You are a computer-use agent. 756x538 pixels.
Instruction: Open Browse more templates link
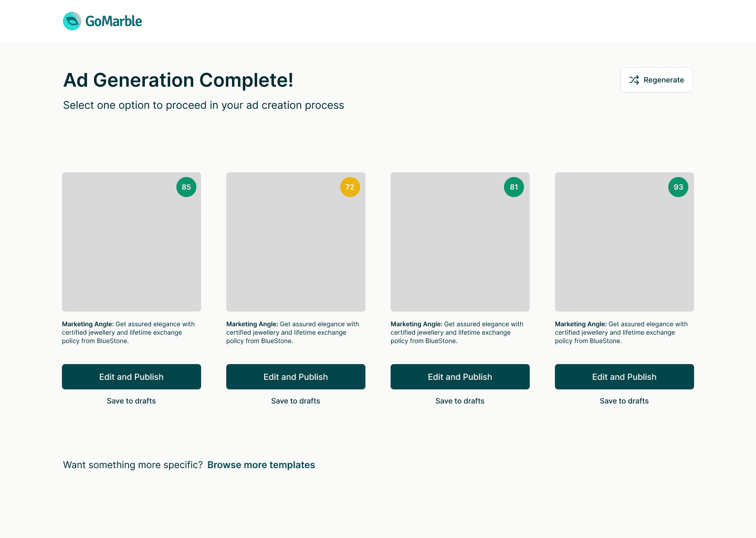pos(261,465)
